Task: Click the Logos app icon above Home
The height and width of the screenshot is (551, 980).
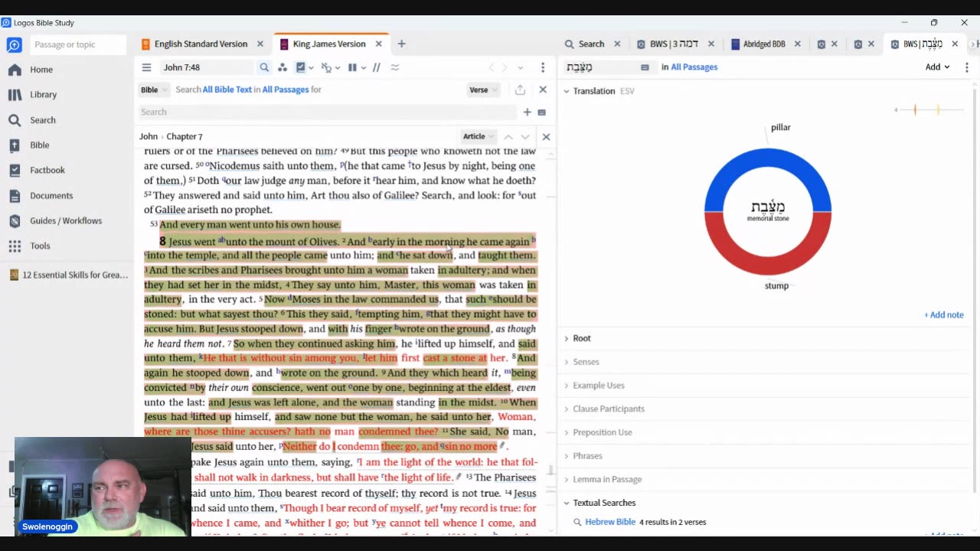Action: point(14,44)
